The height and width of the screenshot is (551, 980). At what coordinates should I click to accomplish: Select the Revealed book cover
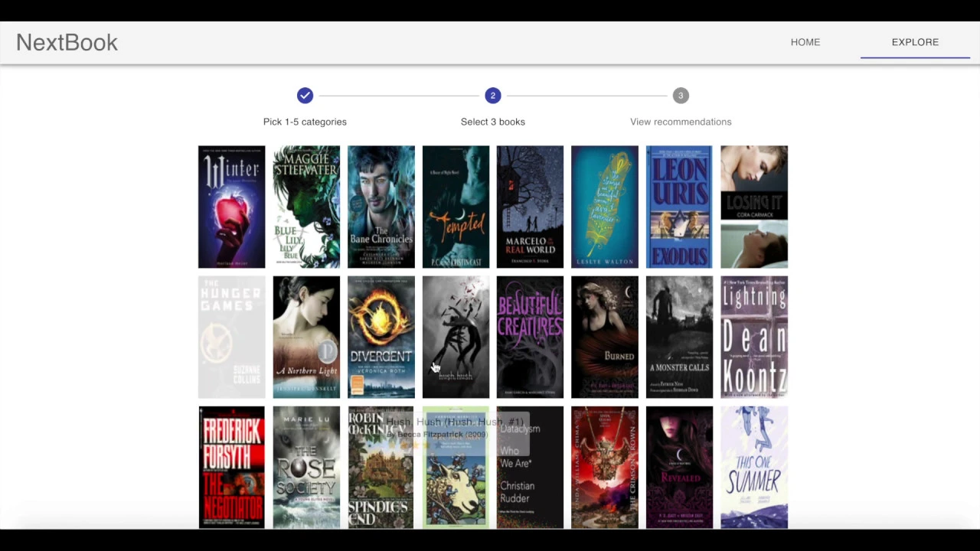coord(679,467)
